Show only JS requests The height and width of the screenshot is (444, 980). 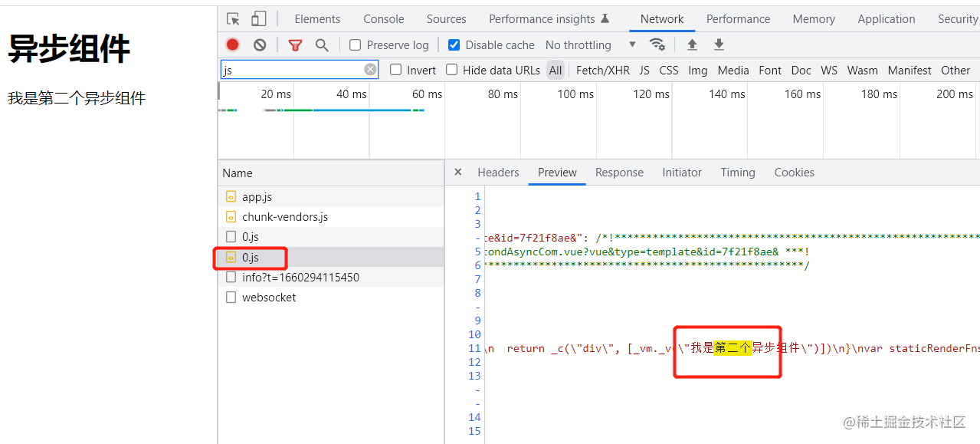click(644, 70)
